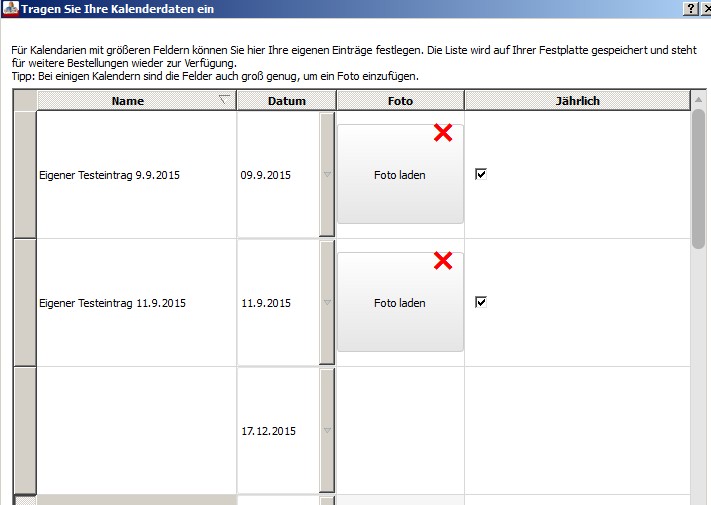Click the empty Jährlich cell of the 17.12.2015 row
Image resolution: width=711 pixels, height=505 pixels.
578,430
